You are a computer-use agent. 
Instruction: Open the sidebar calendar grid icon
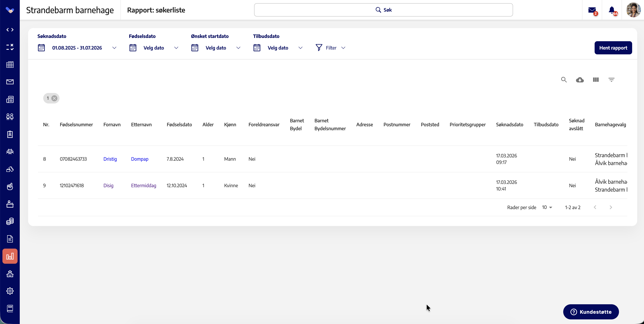(10, 65)
